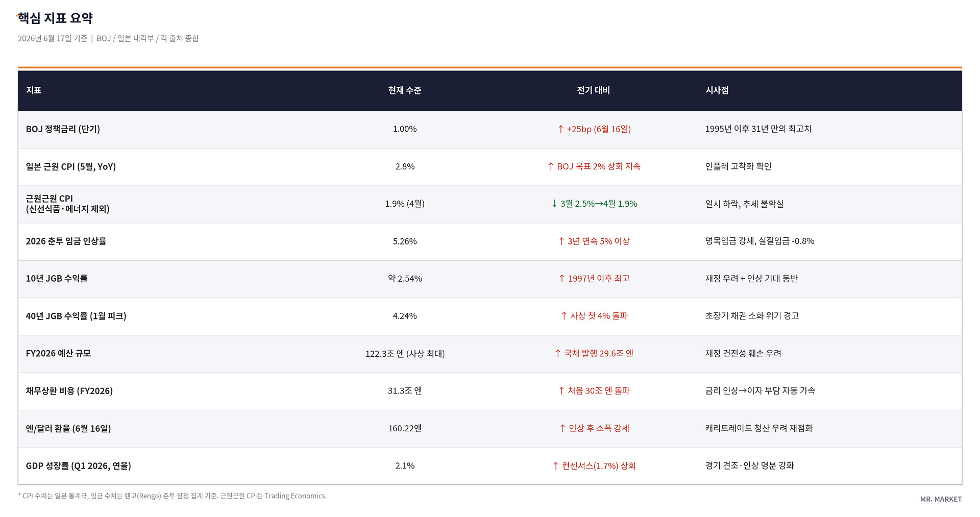The height and width of the screenshot is (517, 980).
Task: Click the up arrow beside 인상 후 소폭 강세
Action: click(562, 428)
